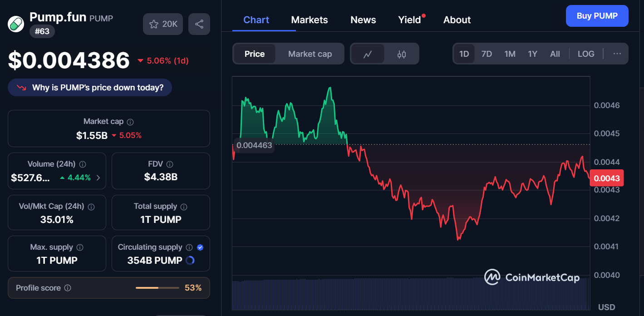Switch to candlestick chart icon
The width and height of the screenshot is (644, 316).
[x=401, y=54]
